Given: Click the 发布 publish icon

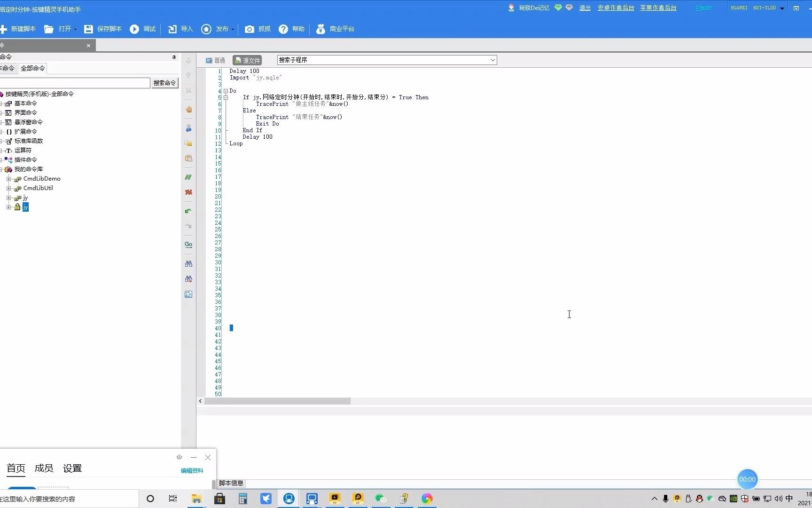Looking at the screenshot, I should pyautogui.click(x=206, y=29).
